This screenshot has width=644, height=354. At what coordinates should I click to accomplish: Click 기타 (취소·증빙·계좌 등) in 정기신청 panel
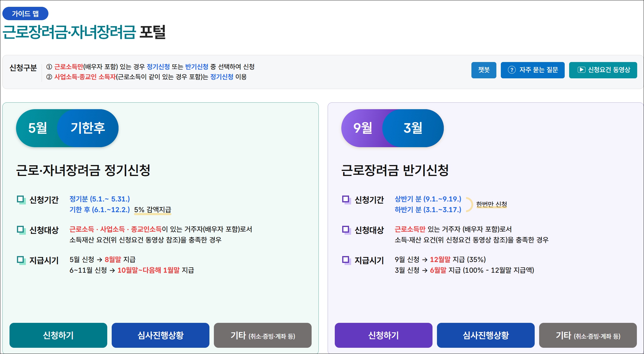(x=263, y=335)
